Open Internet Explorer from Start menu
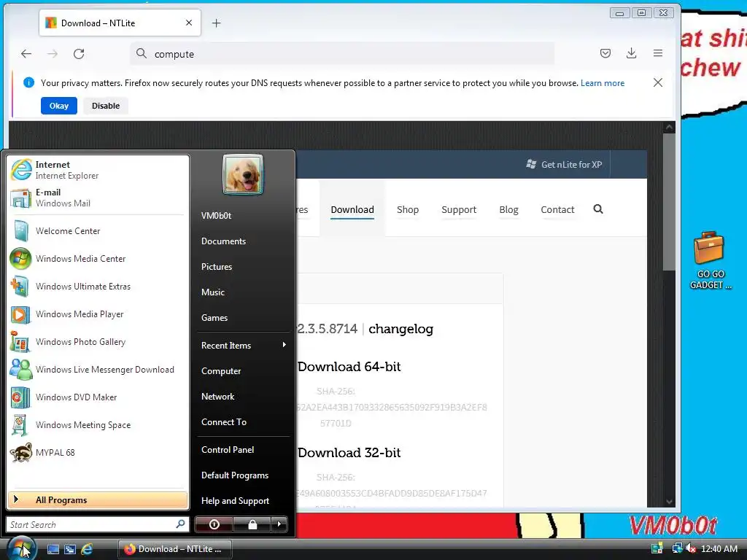Image resolution: width=747 pixels, height=560 pixels. [x=98, y=170]
